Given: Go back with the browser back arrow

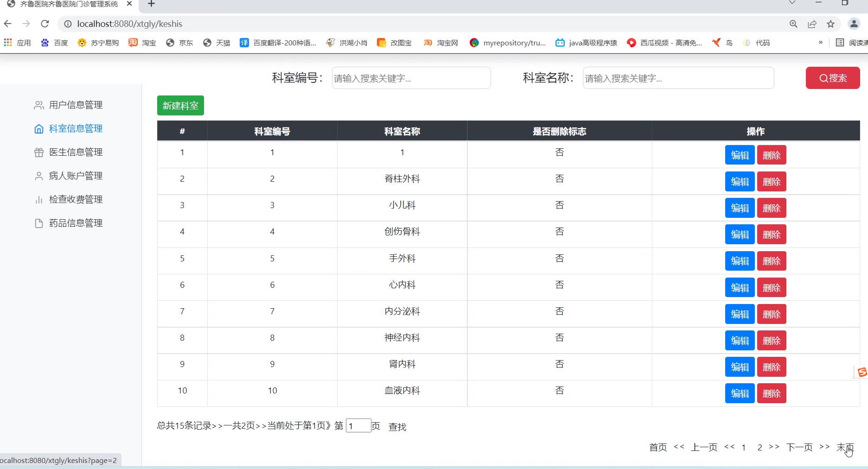Looking at the screenshot, I should click(8, 24).
